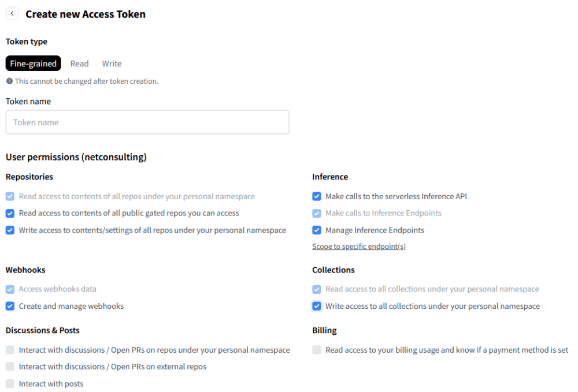
Task: Check Interact with discussions on external repos
Action: (x=10, y=367)
